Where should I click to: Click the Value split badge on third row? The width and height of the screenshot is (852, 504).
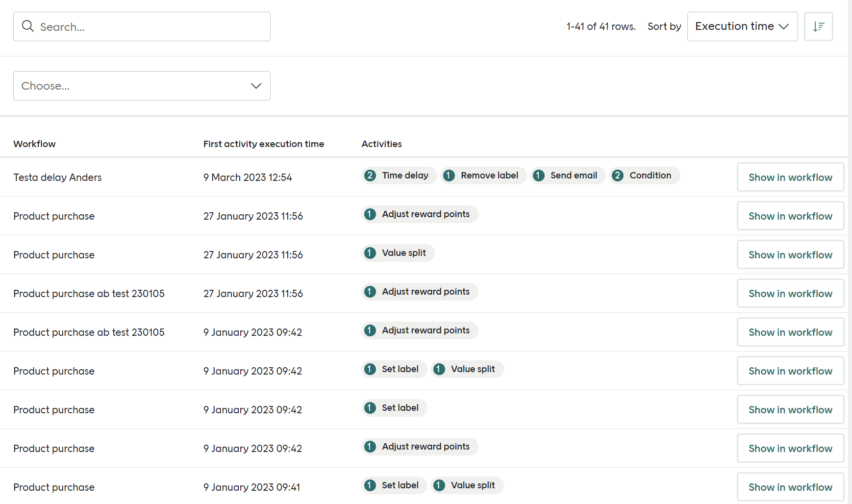[397, 252]
